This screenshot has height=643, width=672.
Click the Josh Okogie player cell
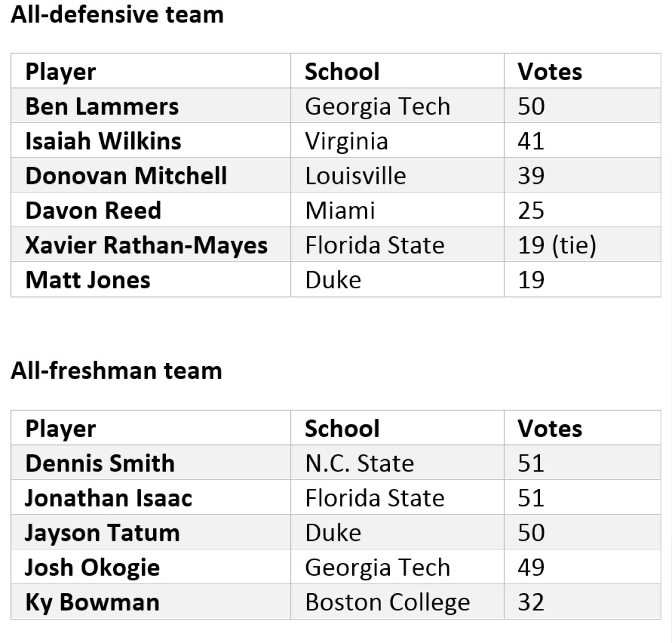(93, 568)
